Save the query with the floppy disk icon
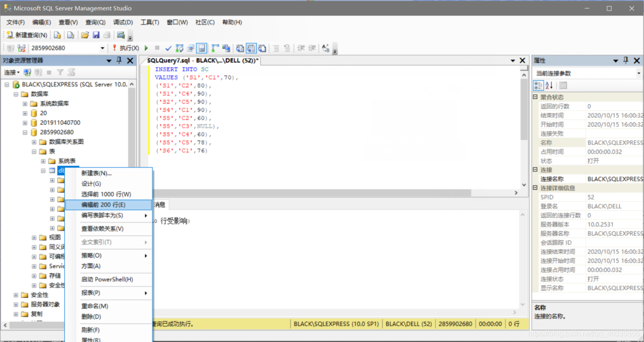 point(96,35)
